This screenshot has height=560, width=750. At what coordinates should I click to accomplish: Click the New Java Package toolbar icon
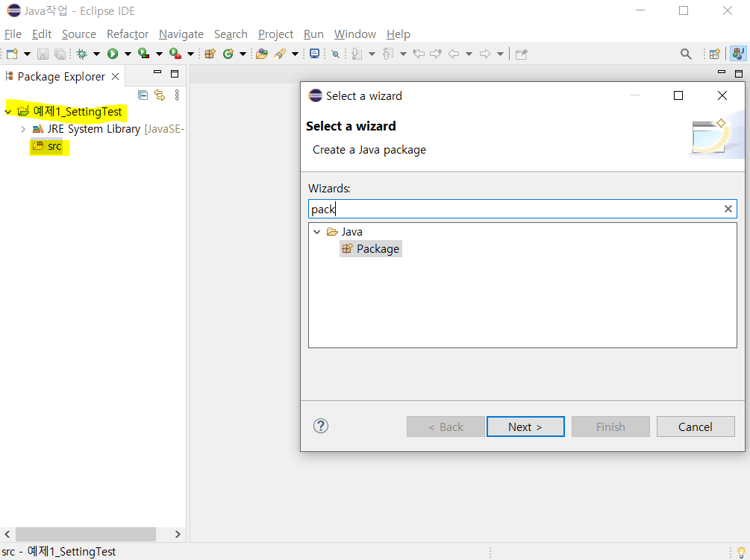pyautogui.click(x=210, y=54)
